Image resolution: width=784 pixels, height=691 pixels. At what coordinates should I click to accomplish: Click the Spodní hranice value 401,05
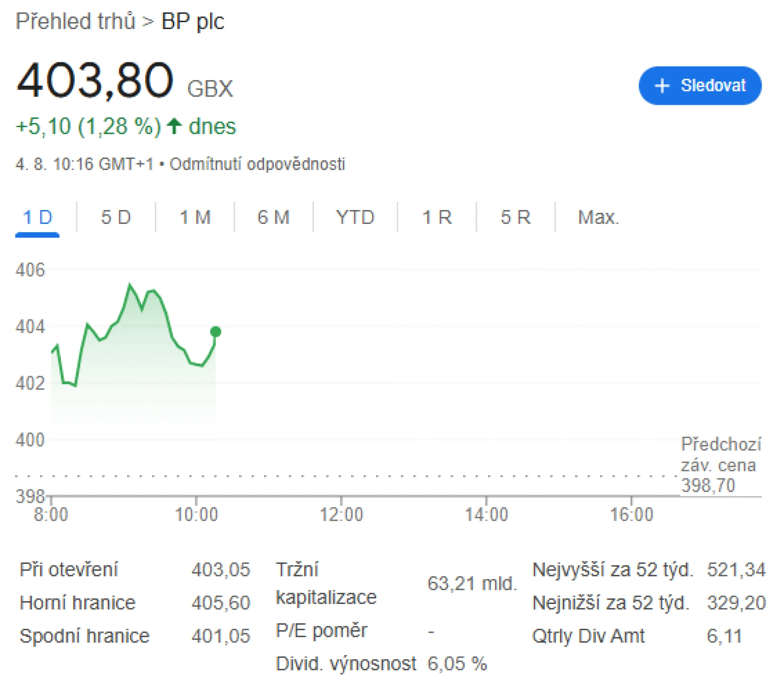(221, 636)
